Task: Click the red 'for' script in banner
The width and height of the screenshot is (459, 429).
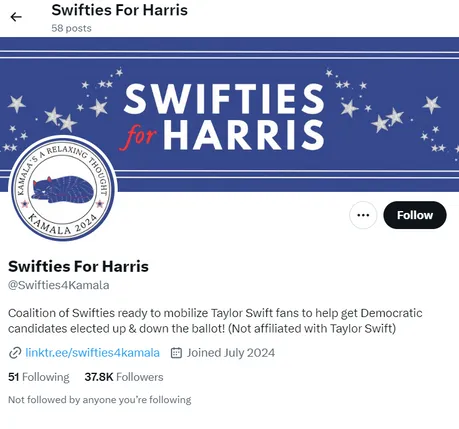Action: (x=138, y=137)
